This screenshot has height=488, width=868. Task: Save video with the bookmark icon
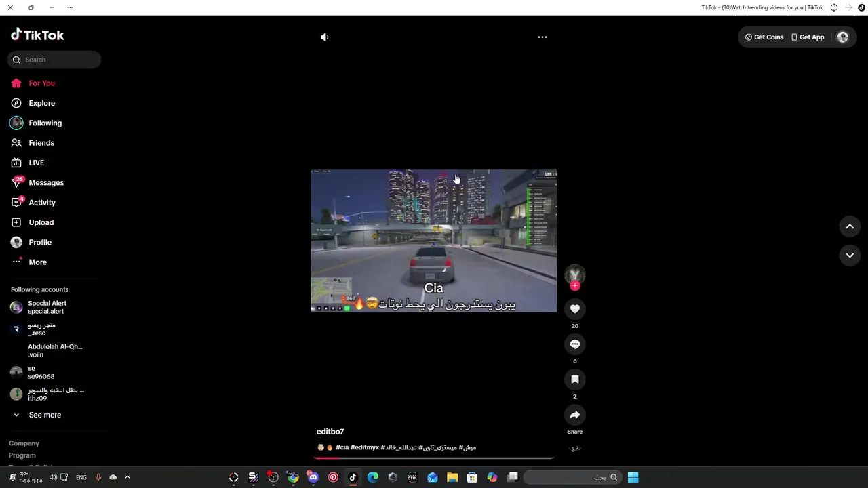point(575,380)
